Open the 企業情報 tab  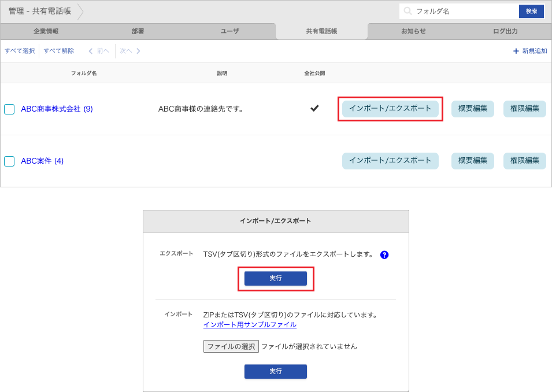click(x=46, y=31)
